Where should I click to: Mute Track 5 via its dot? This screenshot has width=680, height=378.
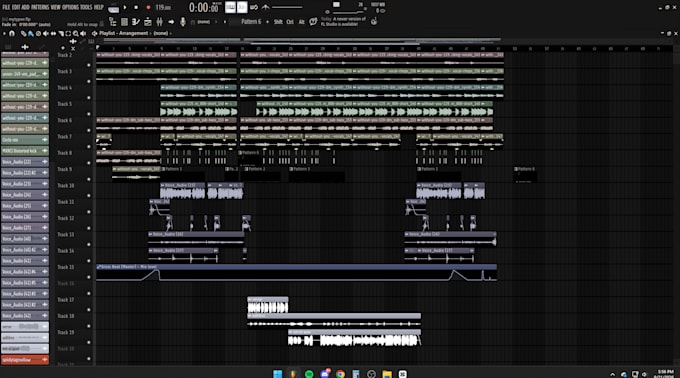[x=89, y=114]
